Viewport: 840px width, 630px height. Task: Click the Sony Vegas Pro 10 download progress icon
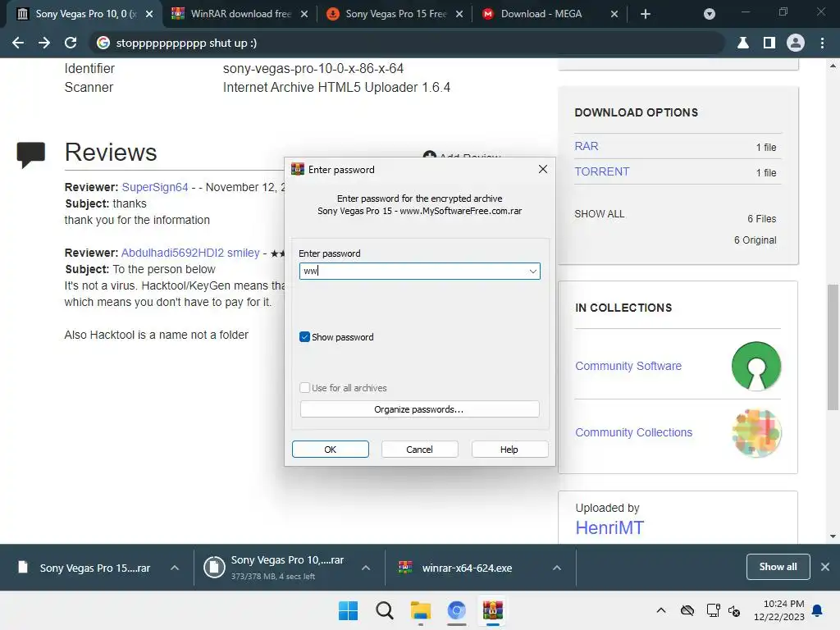click(214, 568)
